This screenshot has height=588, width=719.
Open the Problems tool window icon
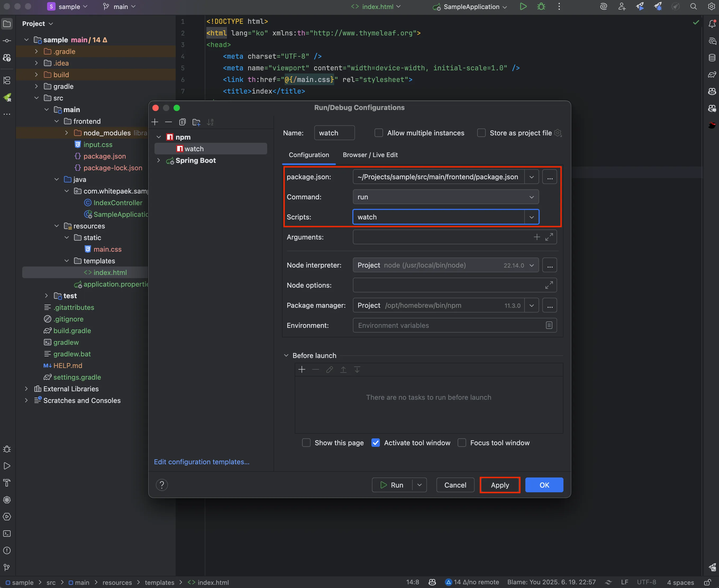[x=7, y=551]
